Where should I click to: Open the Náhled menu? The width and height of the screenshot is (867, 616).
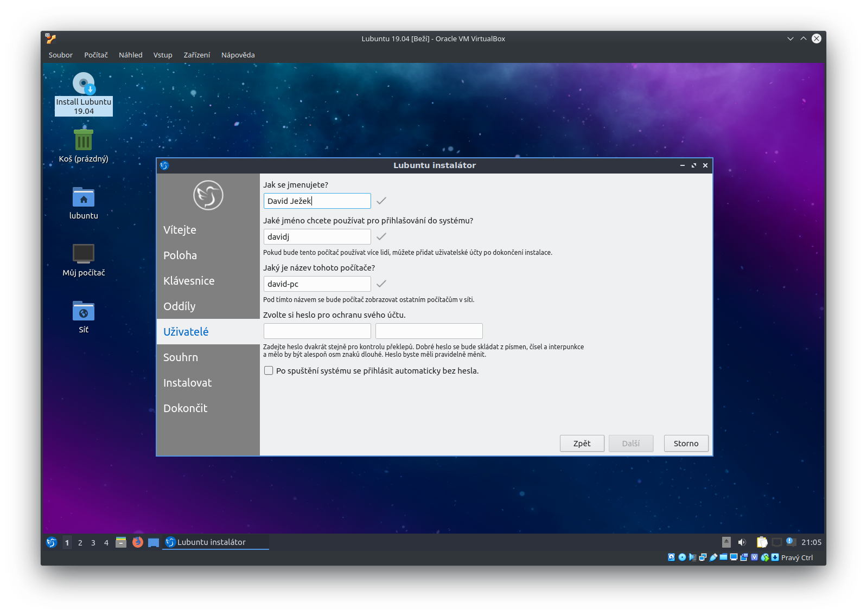click(x=131, y=55)
